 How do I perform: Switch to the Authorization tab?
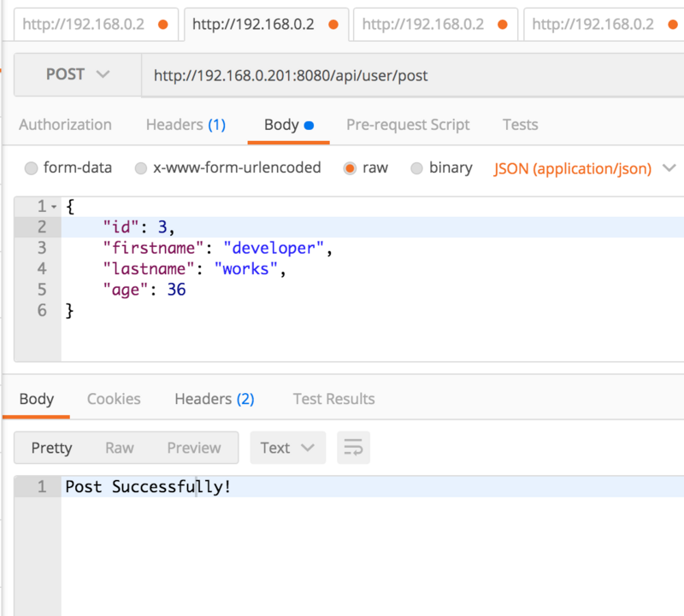[65, 125]
